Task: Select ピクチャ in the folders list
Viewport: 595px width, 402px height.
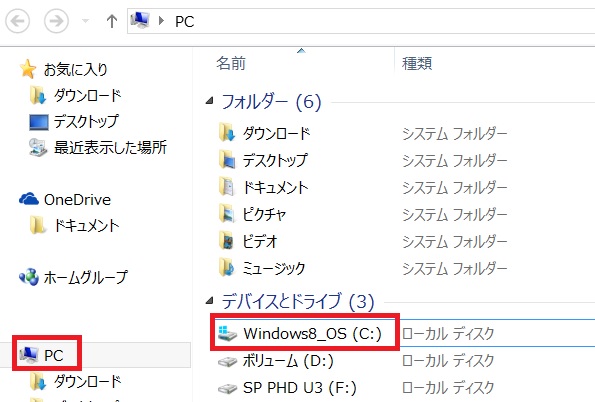Action: 264,215
